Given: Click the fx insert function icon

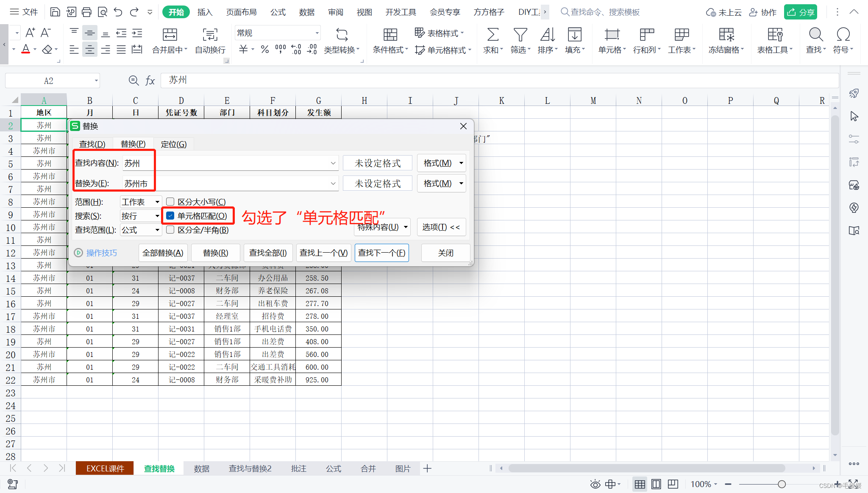Looking at the screenshot, I should 150,81.
